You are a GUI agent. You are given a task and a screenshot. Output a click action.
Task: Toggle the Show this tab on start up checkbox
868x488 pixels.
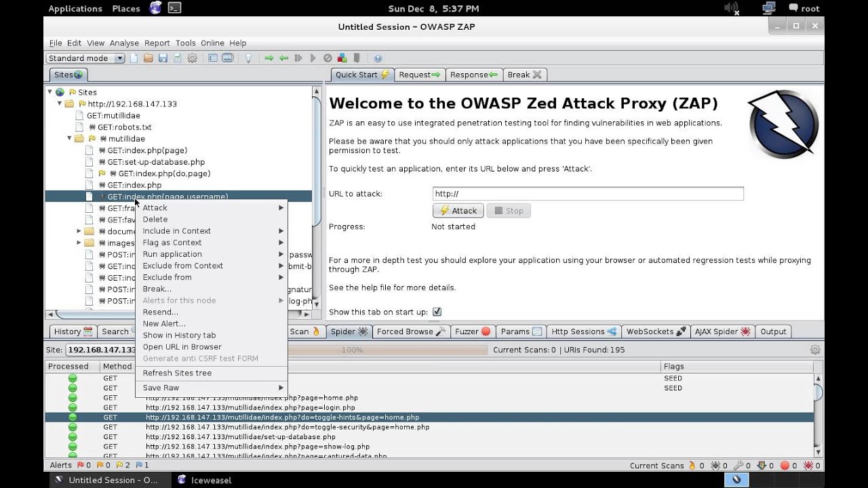tap(437, 312)
